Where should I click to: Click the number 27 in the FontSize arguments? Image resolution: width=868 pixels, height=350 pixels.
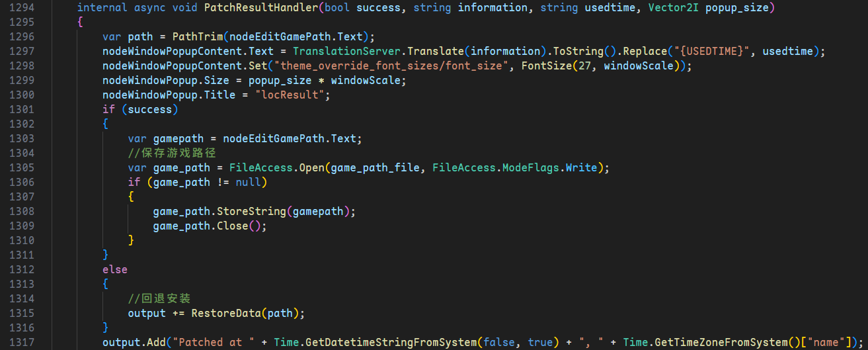pos(585,66)
